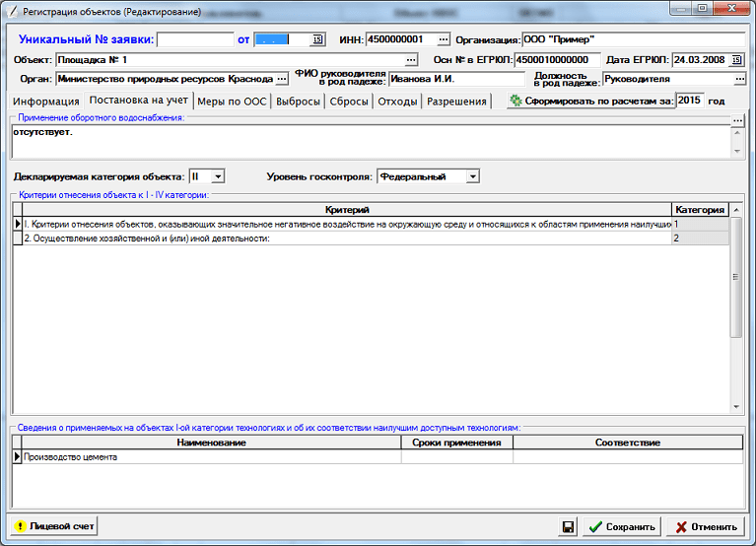Image resolution: width=756 pixels, height=546 pixels.
Task: Open the Лицевой счет button
Action: click(54, 526)
